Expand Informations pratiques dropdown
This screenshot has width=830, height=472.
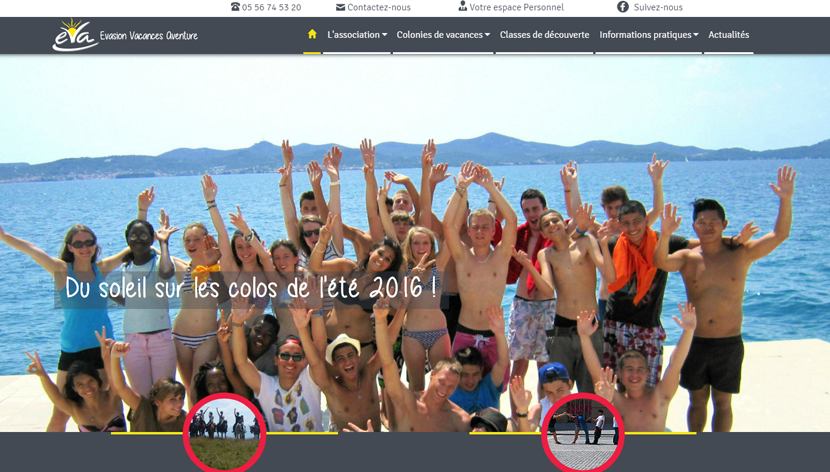(x=649, y=35)
